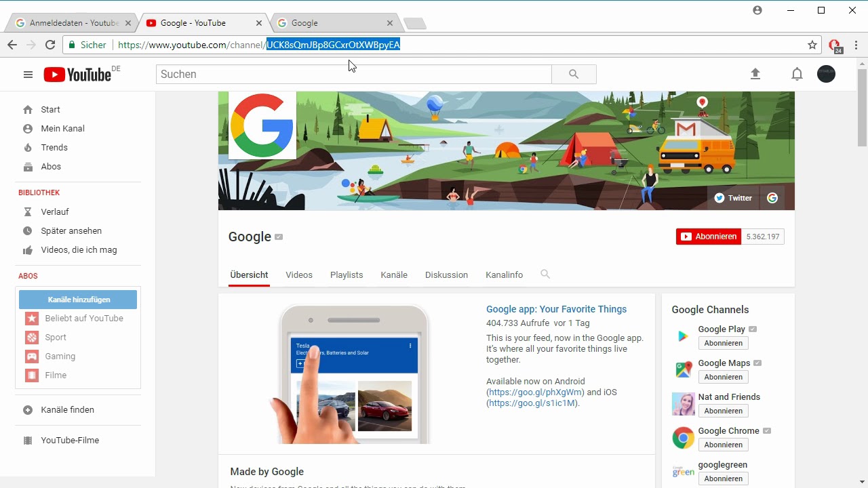Subscribe to Nat and Friends
Image resolution: width=868 pixels, height=488 pixels.
723,411
